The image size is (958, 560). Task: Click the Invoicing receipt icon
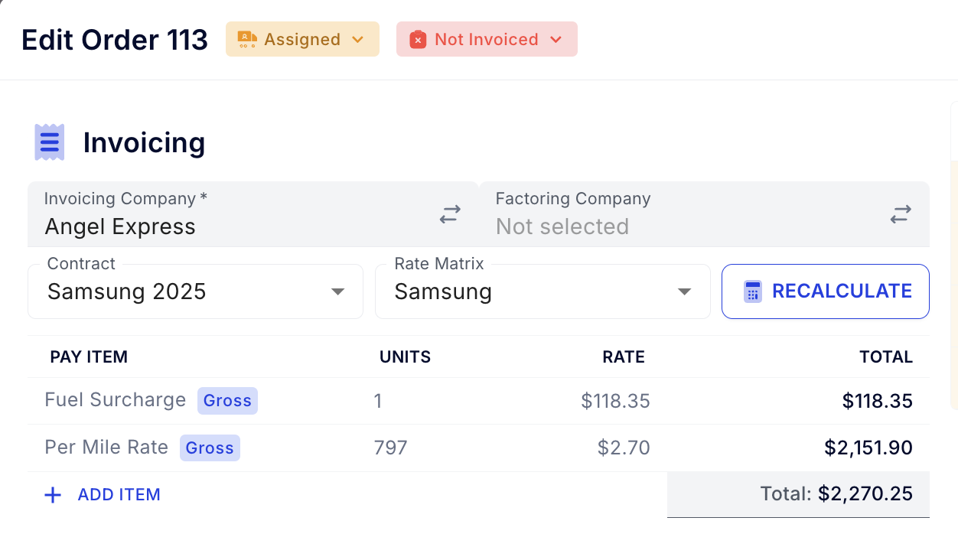point(50,142)
